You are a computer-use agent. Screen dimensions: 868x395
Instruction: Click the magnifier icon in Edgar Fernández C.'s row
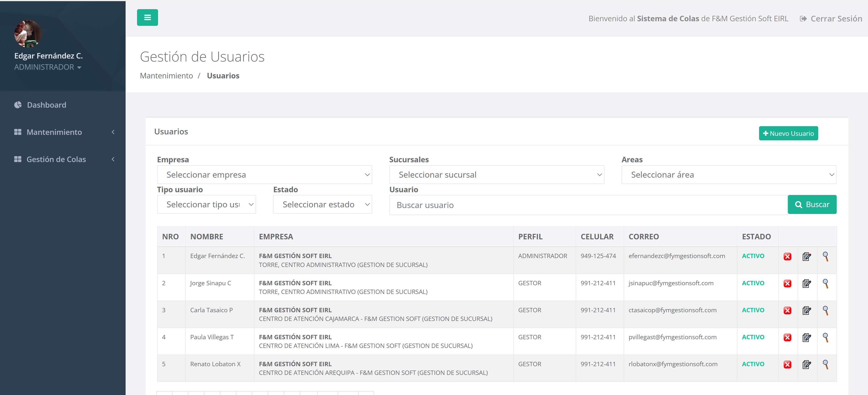coord(826,257)
